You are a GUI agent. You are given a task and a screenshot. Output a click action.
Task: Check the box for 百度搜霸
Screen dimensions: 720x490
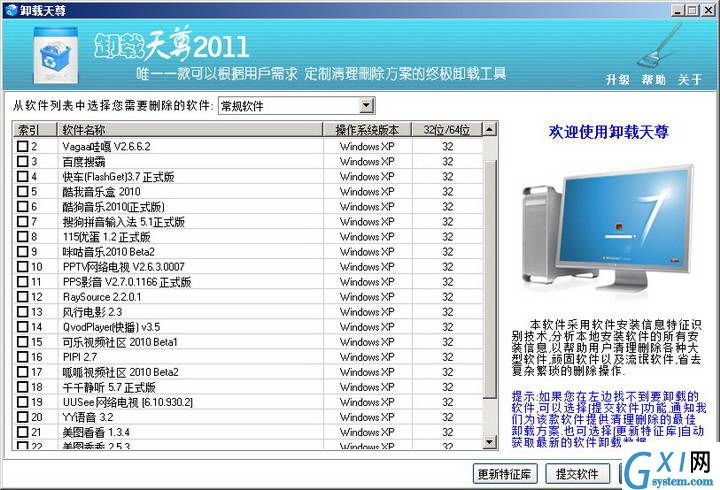pyautogui.click(x=22, y=162)
